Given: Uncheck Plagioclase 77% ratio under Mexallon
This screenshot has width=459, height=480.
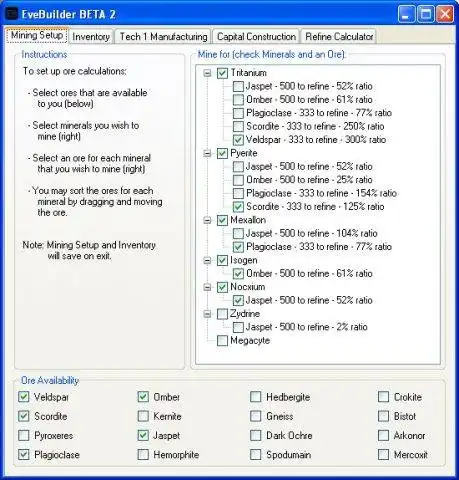Looking at the screenshot, I should point(238,247).
